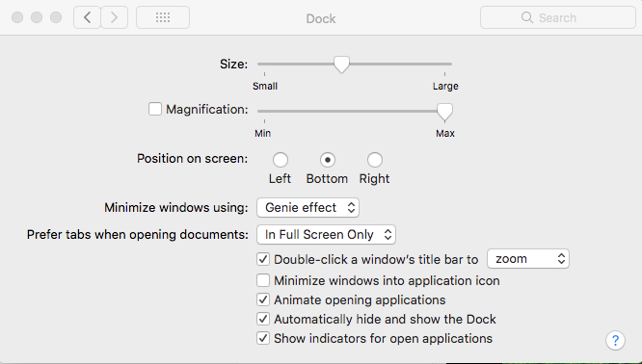
Task: Go back with the left chevron button
Action: tap(87, 17)
